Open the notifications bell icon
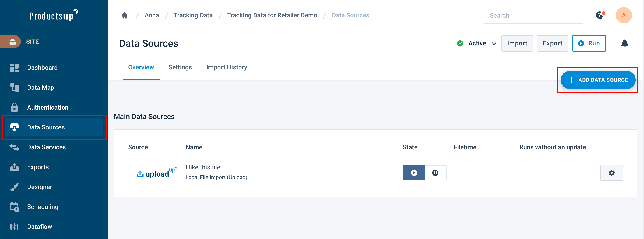Screen dimensions: 644x239 pyautogui.click(x=625, y=44)
